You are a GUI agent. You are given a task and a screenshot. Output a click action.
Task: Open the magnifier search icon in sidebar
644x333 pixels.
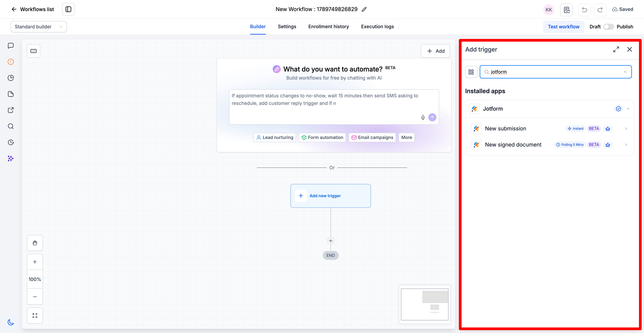pyautogui.click(x=11, y=126)
